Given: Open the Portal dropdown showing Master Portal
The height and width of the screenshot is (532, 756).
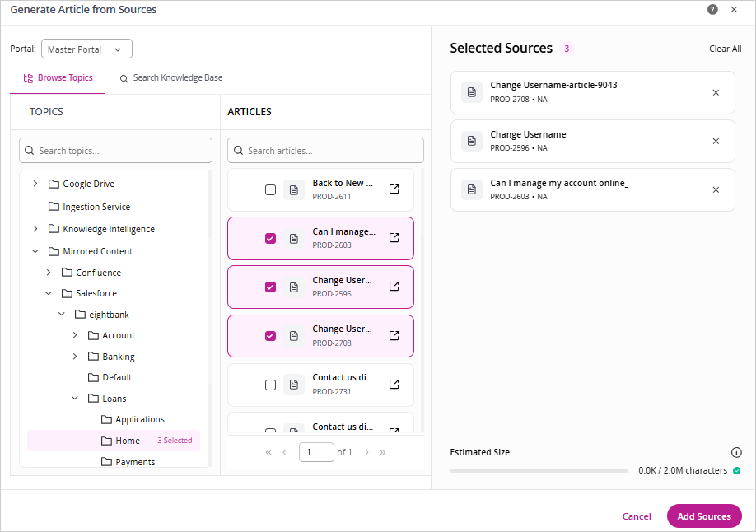Looking at the screenshot, I should pos(86,49).
